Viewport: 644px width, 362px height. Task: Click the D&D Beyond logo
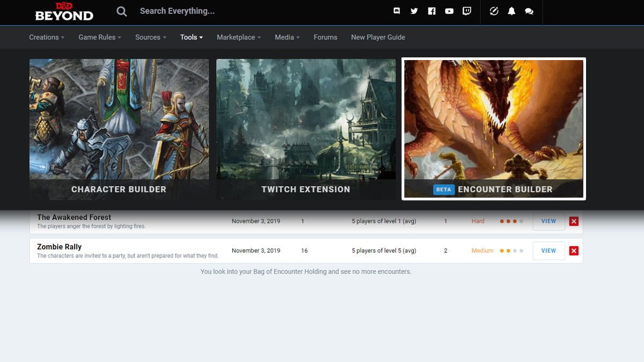pos(64,11)
